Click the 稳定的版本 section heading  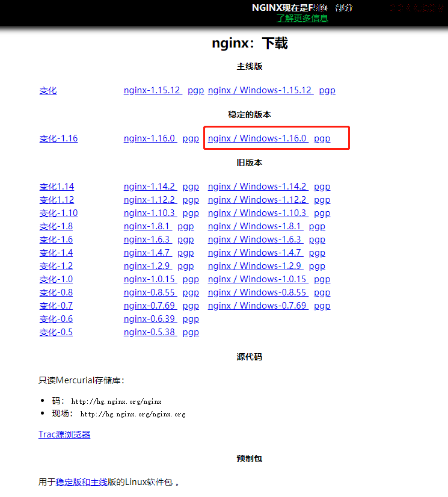coord(250,114)
